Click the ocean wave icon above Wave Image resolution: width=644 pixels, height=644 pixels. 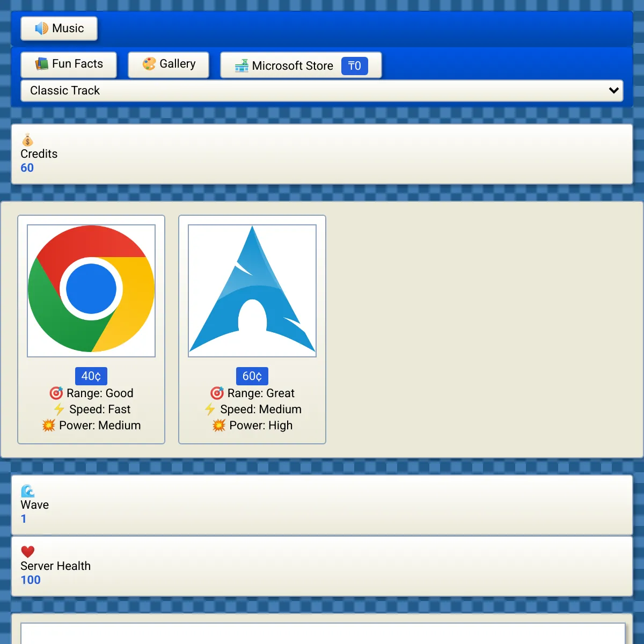27,491
